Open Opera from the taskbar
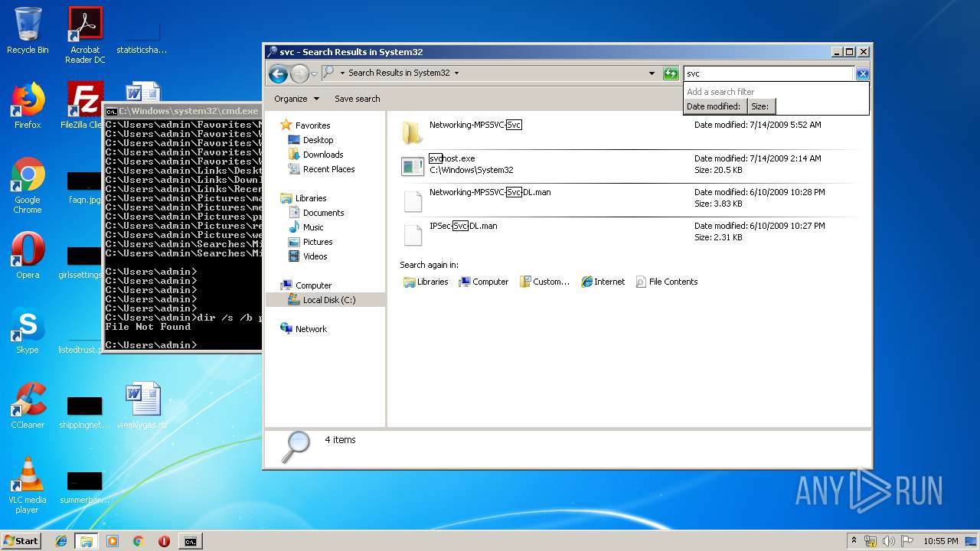This screenshot has height=551, width=980. point(164,541)
